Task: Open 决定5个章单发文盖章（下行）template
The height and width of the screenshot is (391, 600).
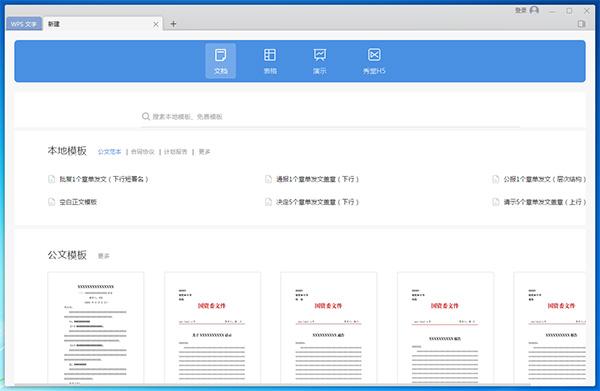Action: (x=317, y=202)
